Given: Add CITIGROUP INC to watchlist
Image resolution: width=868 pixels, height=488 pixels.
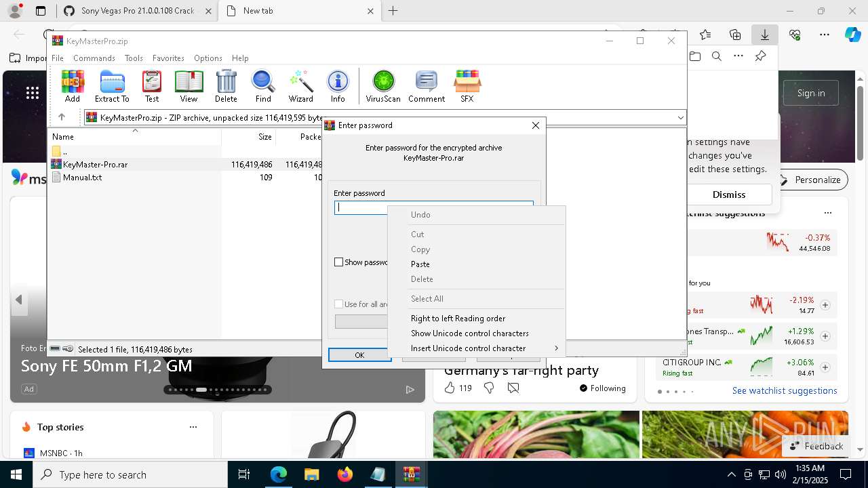Looking at the screenshot, I should [x=825, y=367].
